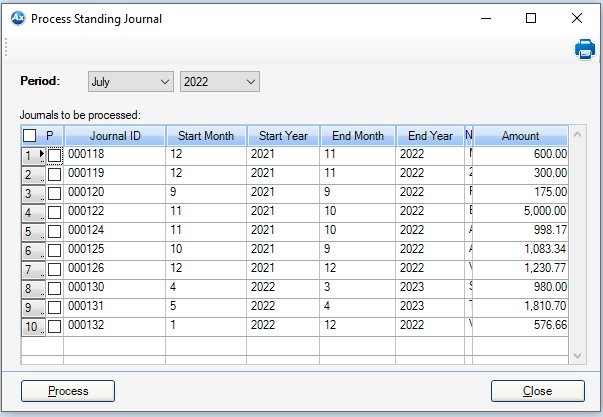This screenshot has height=417, width=603.
Task: Check the box for journal 000118
Action: (54, 155)
